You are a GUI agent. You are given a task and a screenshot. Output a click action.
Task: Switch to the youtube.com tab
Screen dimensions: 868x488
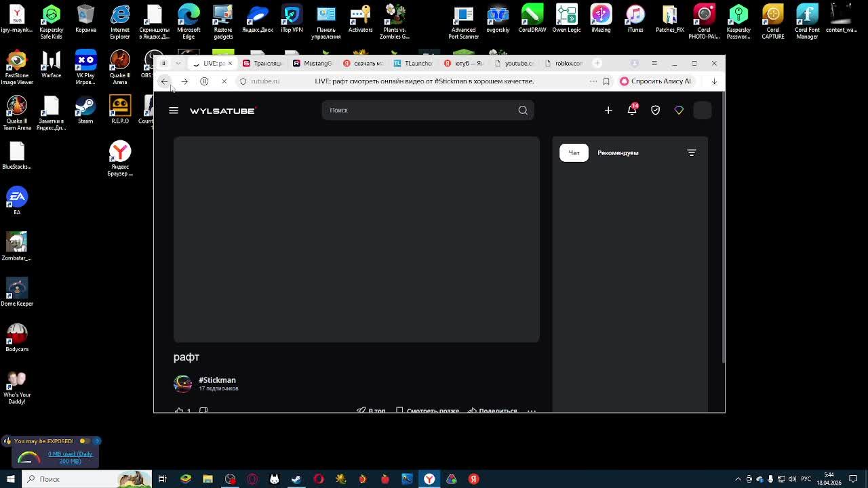[x=513, y=63]
